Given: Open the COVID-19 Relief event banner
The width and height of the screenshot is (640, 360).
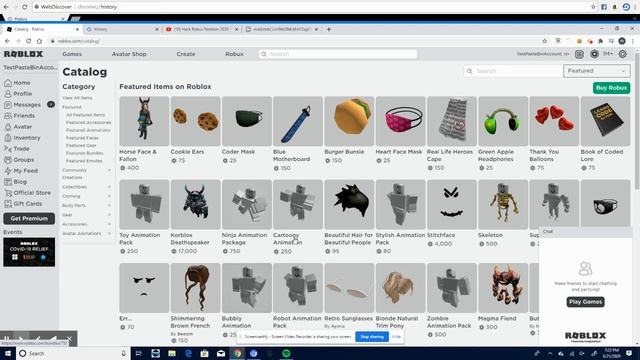Looking at the screenshot, I should 29,252.
